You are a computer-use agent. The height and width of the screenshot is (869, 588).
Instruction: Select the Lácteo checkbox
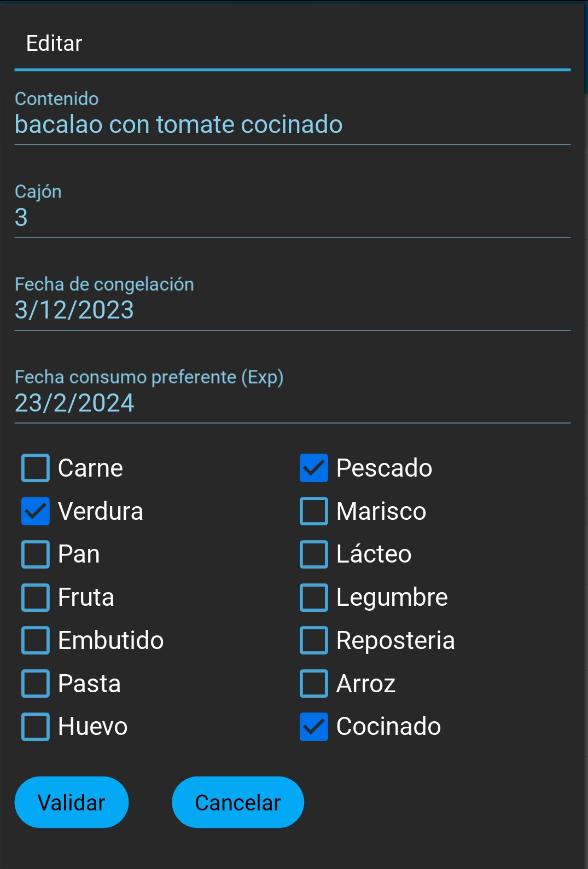click(x=314, y=554)
